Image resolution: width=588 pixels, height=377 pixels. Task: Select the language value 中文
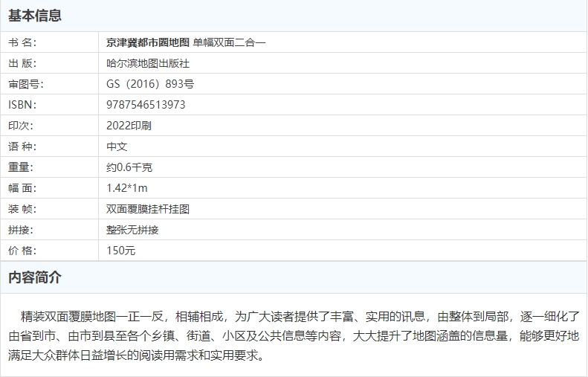click(117, 146)
